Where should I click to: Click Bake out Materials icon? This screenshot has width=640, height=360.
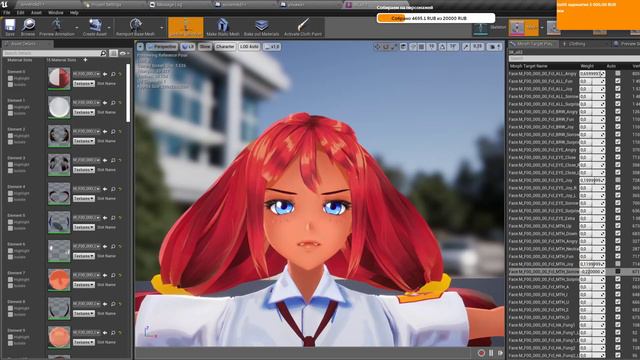[x=261, y=25]
